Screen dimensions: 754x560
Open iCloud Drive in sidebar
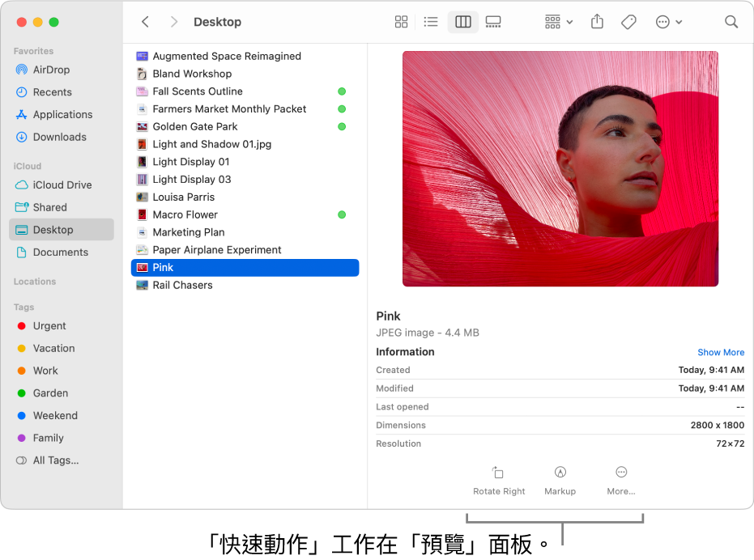tap(61, 185)
